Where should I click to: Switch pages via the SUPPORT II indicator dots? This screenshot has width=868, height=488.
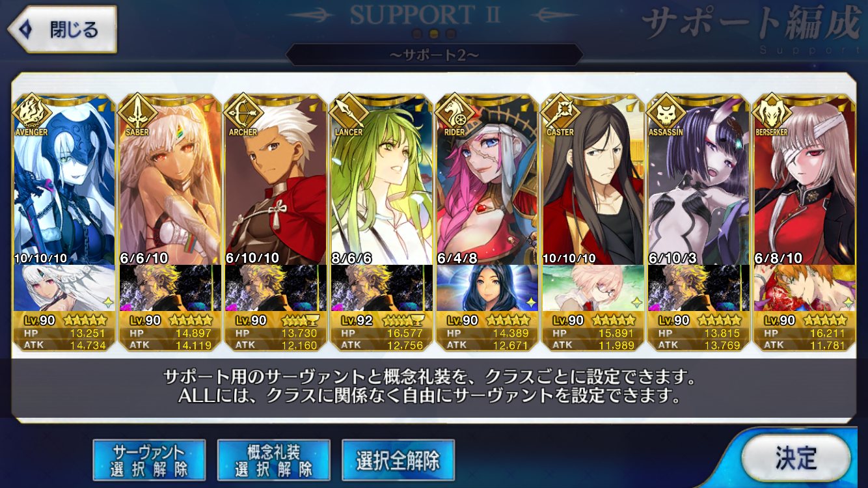coord(434,34)
